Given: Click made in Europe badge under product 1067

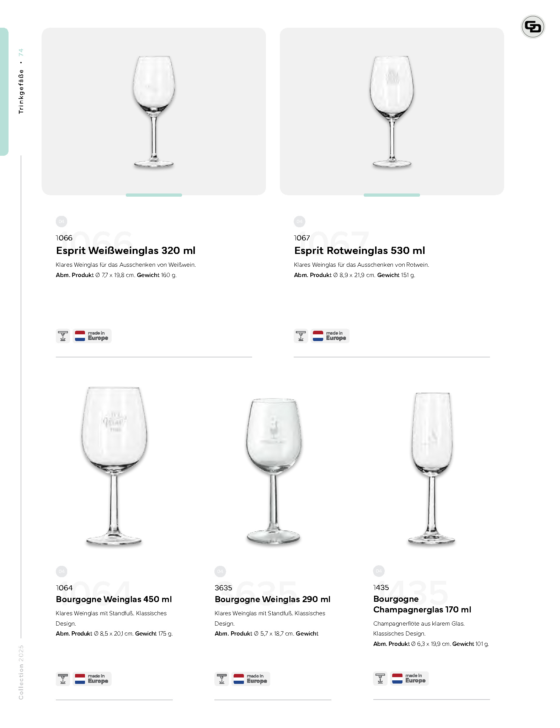Looking at the screenshot, I should 330,336.
